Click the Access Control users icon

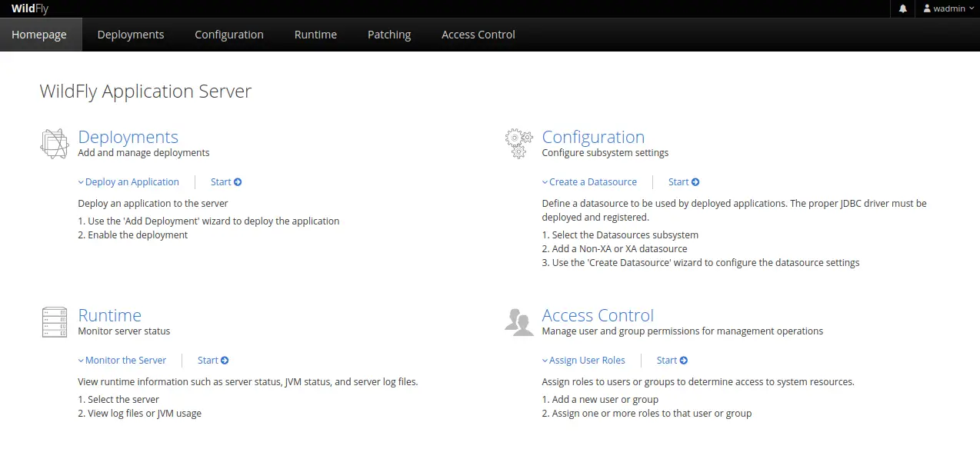(x=519, y=321)
